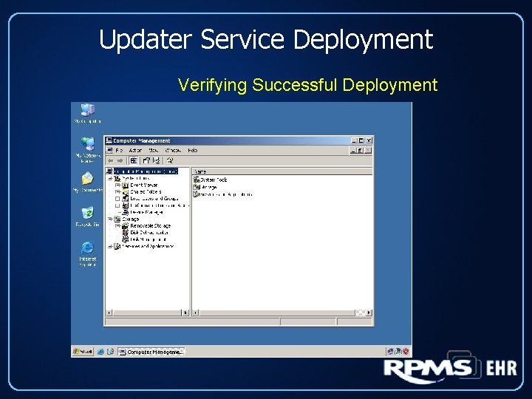Collapse the System Tools tree node
This screenshot has width=532, height=399.
point(110,179)
